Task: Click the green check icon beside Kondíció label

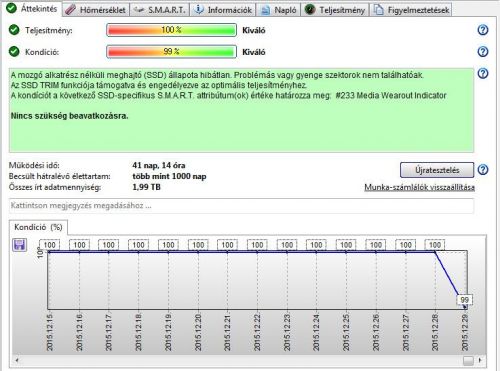Action: (x=14, y=52)
